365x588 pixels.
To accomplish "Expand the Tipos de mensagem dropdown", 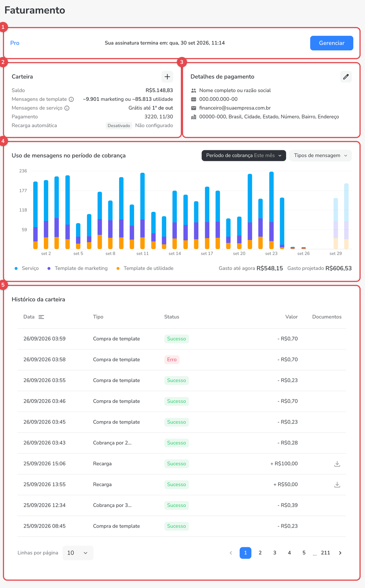I will [321, 156].
